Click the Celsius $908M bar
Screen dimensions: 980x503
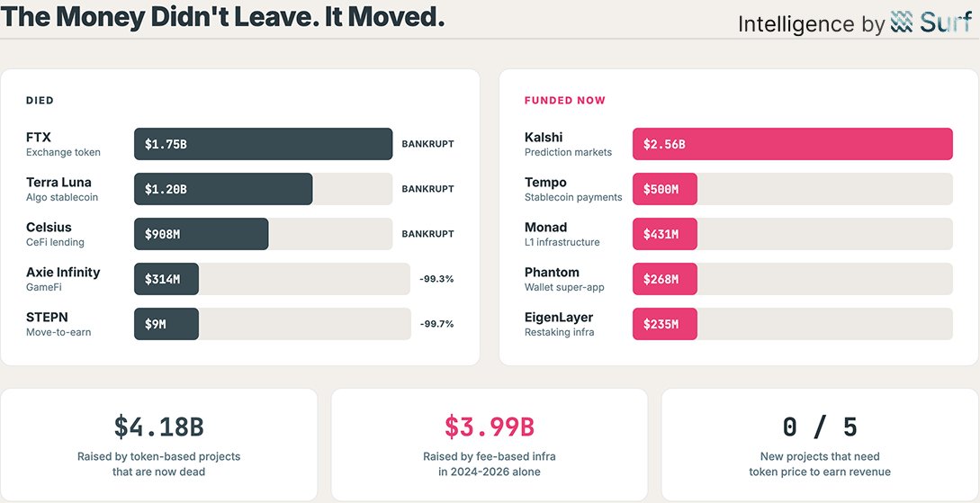click(201, 234)
